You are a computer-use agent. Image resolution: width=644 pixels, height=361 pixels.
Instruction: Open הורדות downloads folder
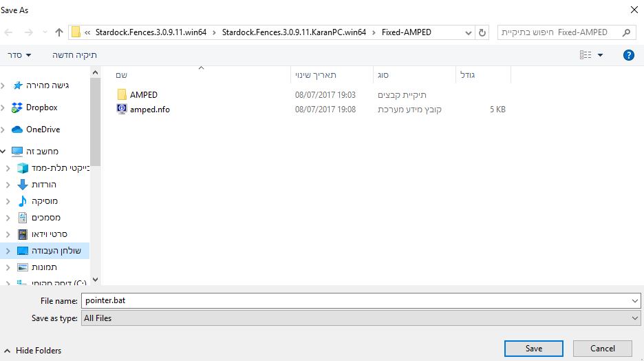tap(44, 185)
